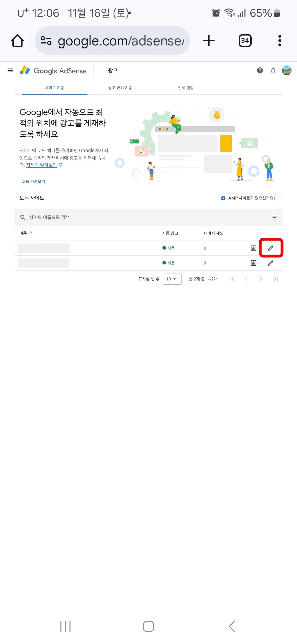This screenshot has height=644, width=297.
Task: Open the report icon for the second site
Action: pyautogui.click(x=253, y=263)
